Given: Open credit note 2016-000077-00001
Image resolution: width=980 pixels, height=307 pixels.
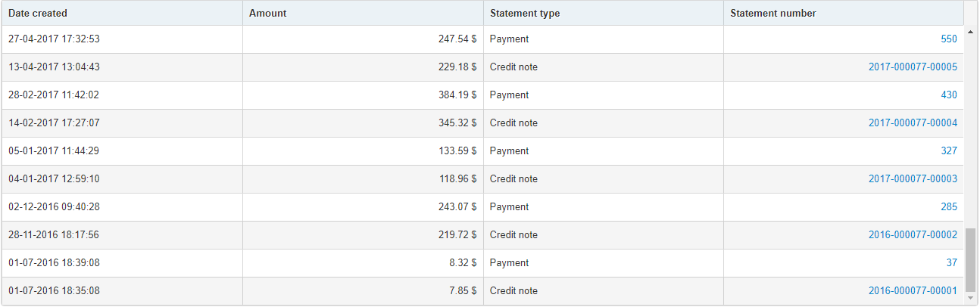Looking at the screenshot, I should tap(913, 291).
